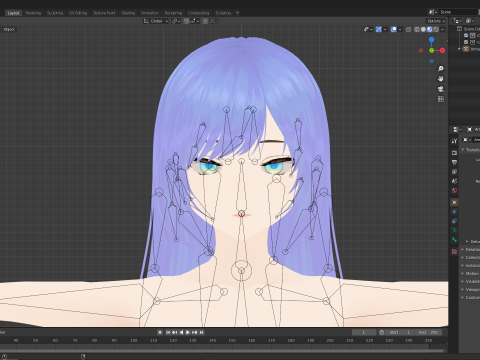Toggle second collection checkbox in outliner
480x360 pixels.
tap(466, 42)
